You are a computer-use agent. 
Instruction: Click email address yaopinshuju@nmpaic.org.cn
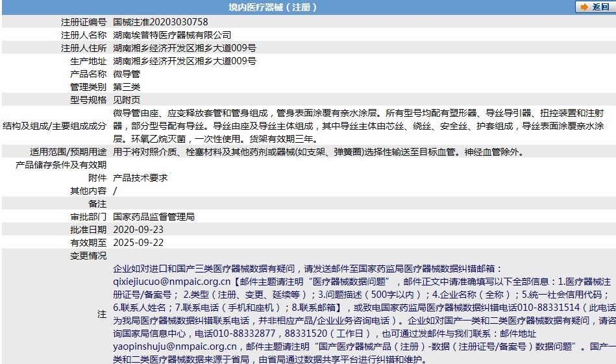point(175,346)
